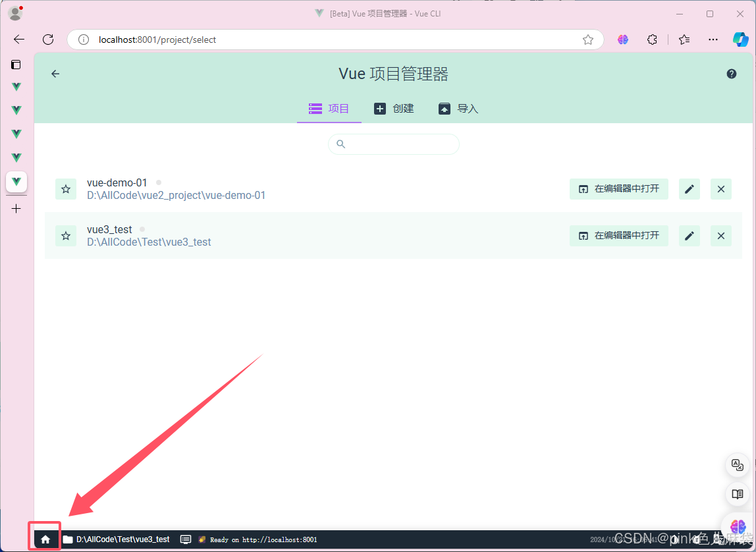Switch to the 项目 tab

(x=329, y=109)
